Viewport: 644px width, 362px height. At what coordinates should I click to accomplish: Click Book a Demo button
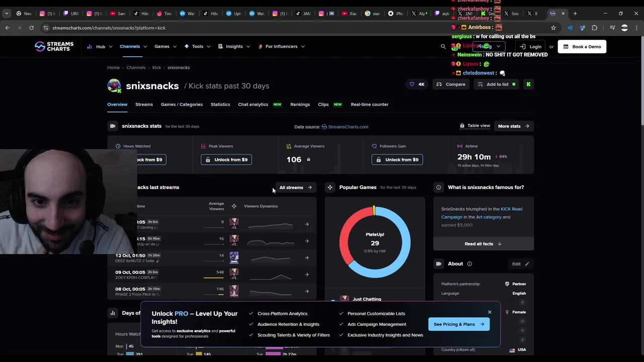582,47
